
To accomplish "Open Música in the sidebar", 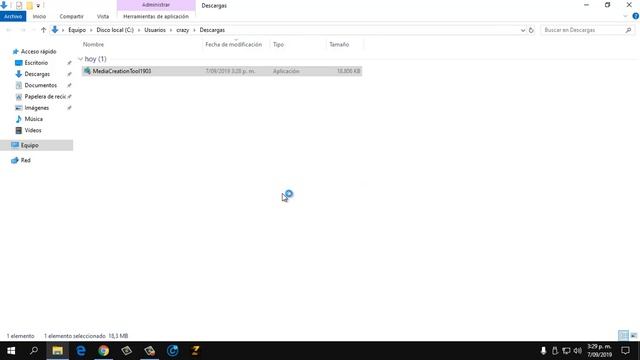I will pos(33,119).
